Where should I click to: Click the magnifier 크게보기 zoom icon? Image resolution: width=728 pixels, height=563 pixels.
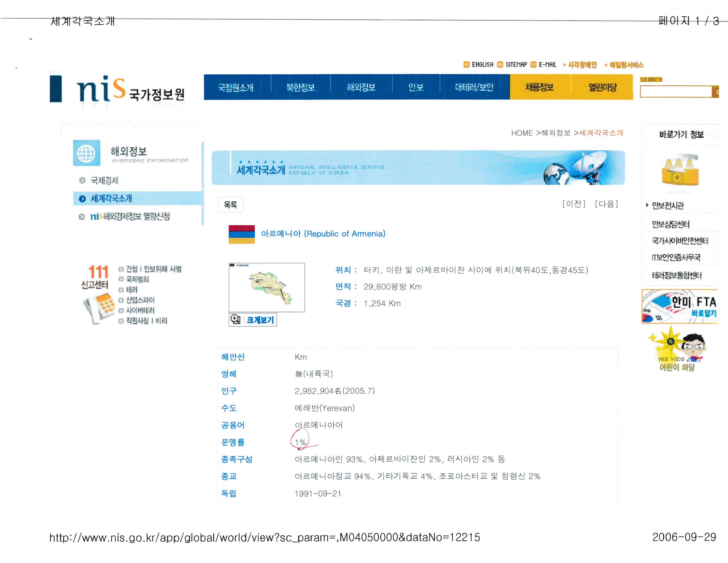[x=235, y=319]
